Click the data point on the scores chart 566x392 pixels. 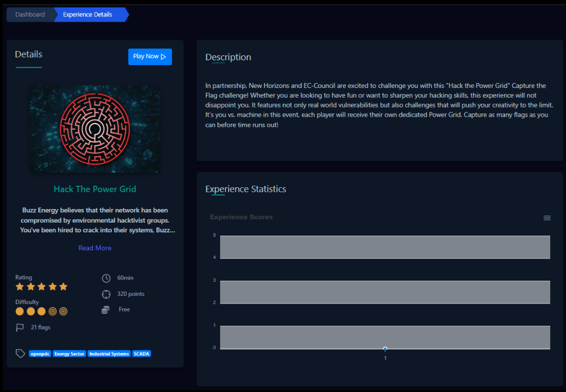pos(385,349)
